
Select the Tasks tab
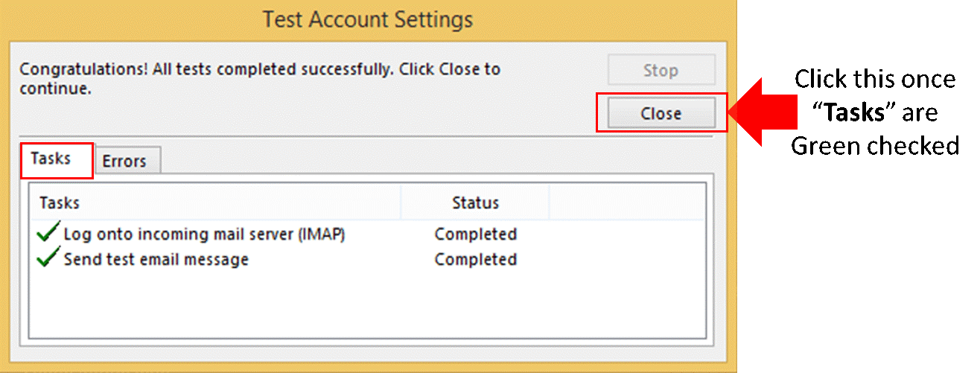(57, 159)
